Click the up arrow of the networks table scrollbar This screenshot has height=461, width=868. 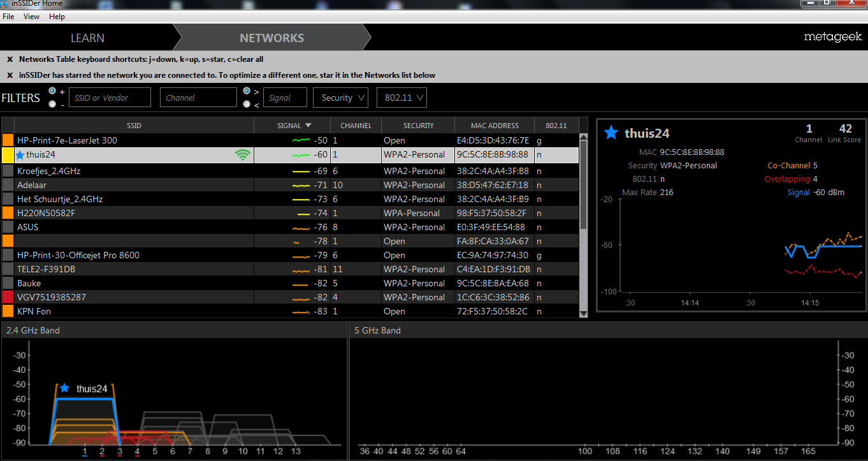tap(583, 136)
